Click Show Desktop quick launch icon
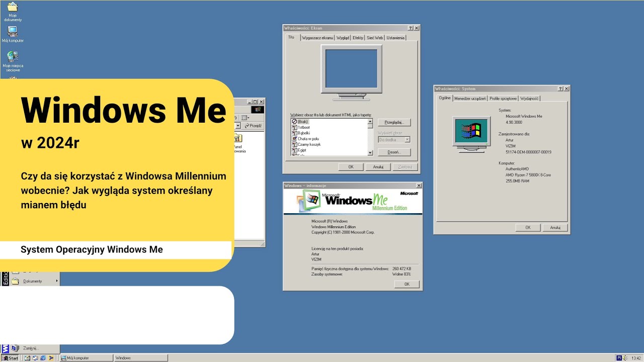644x362 pixels. [27, 358]
